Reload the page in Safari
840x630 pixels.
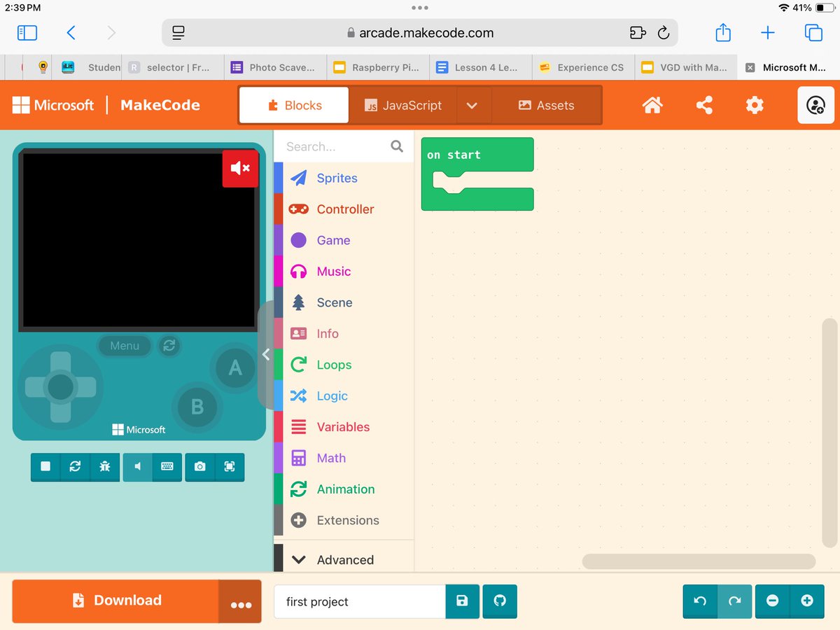[664, 33]
